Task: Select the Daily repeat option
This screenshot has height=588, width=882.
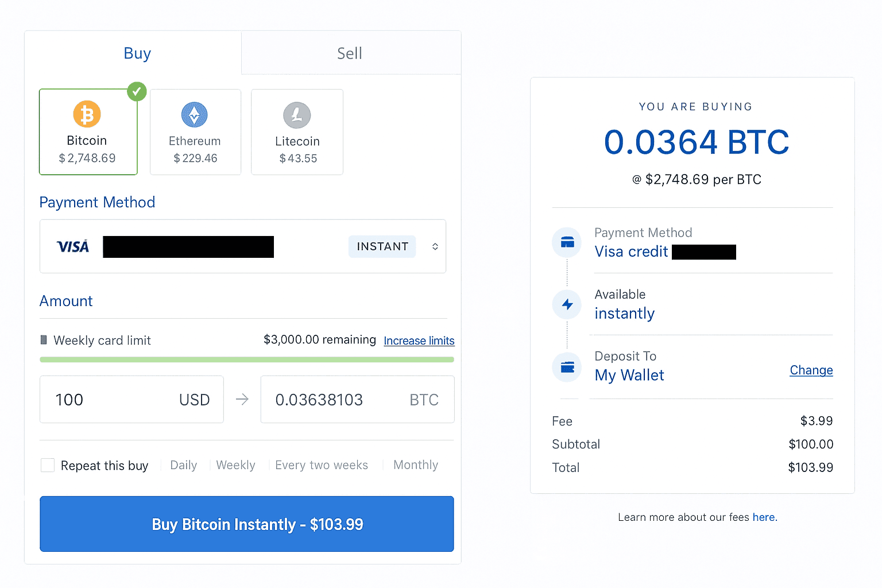Action: pyautogui.click(x=184, y=465)
